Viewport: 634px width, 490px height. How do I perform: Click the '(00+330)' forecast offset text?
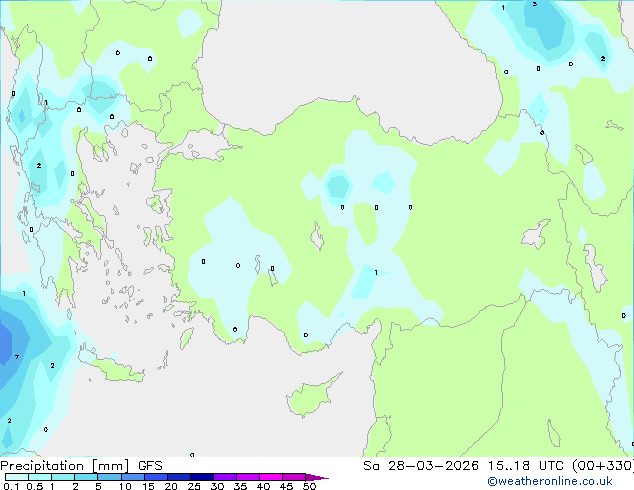pos(603,466)
